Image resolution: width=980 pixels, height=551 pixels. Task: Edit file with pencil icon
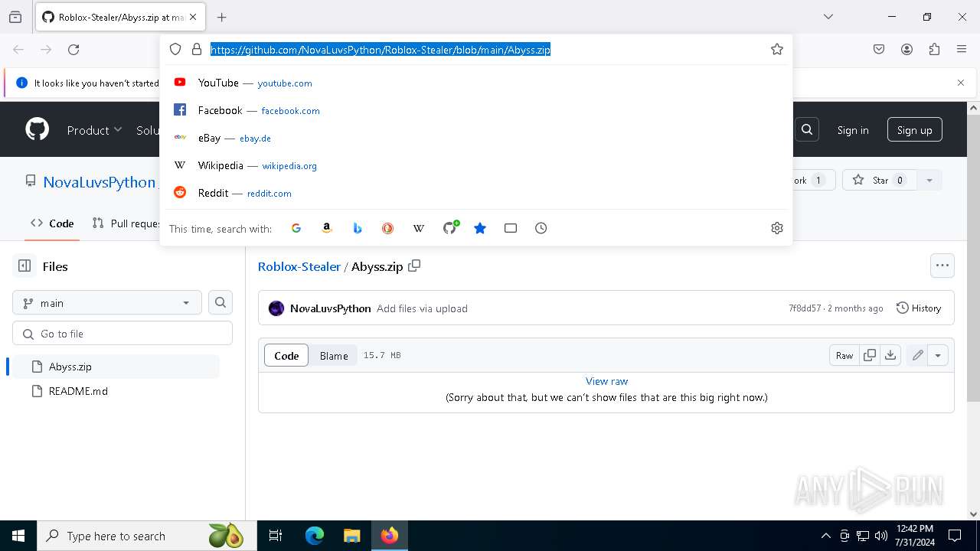(917, 355)
